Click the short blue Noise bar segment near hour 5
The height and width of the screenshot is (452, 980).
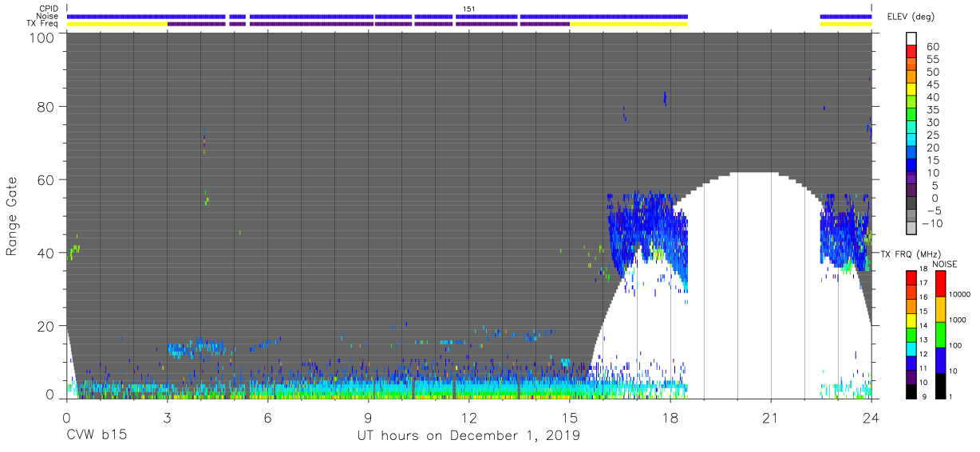click(x=237, y=16)
